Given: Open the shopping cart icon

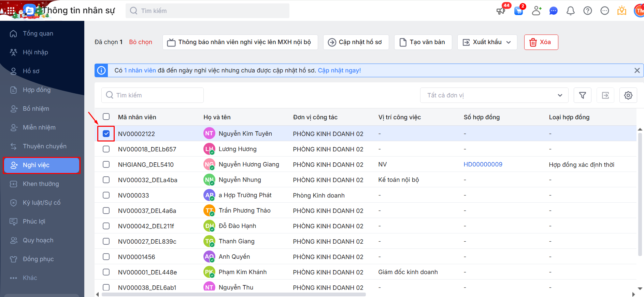Looking at the screenshot, I should (x=518, y=11).
